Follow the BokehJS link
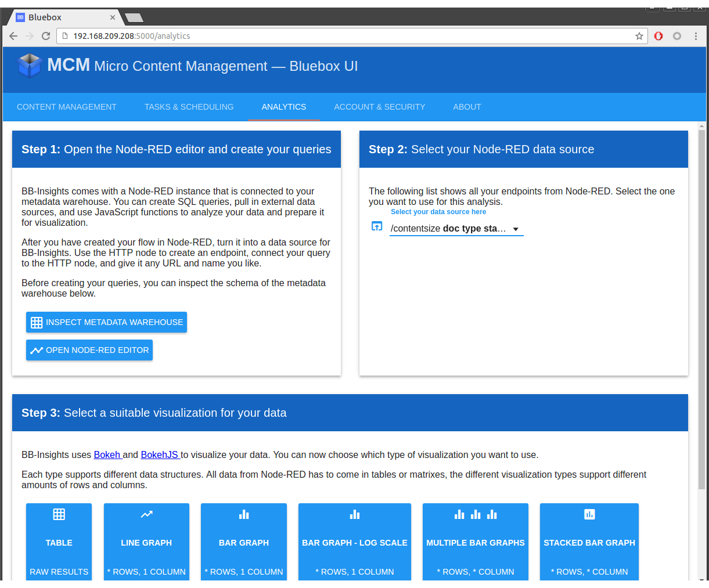 [160, 454]
